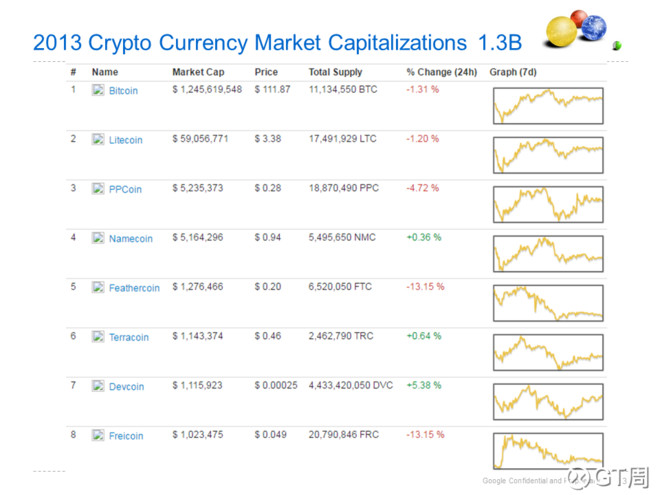The width and height of the screenshot is (660, 495).
Task: Open the Feathercoin name link
Action: [x=134, y=288]
